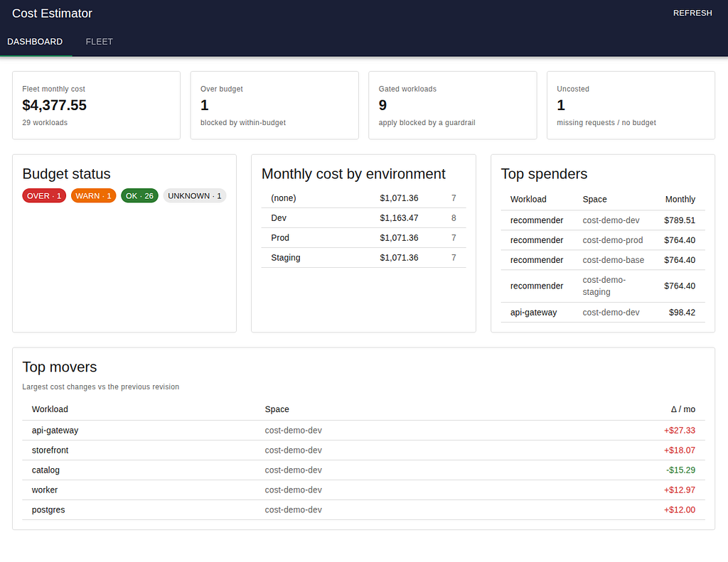Click Space header in Top movers
The height and width of the screenshot is (562, 728).
(277, 409)
